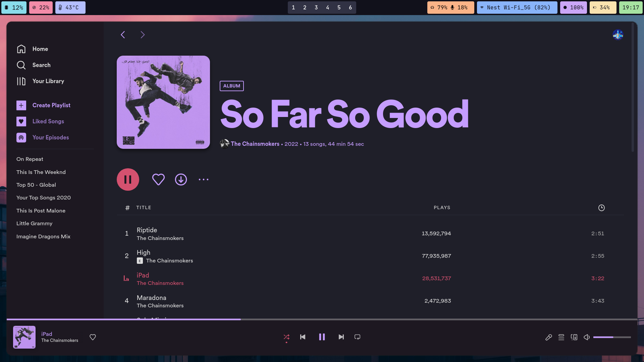Click the user profile avatar icon

tap(618, 35)
